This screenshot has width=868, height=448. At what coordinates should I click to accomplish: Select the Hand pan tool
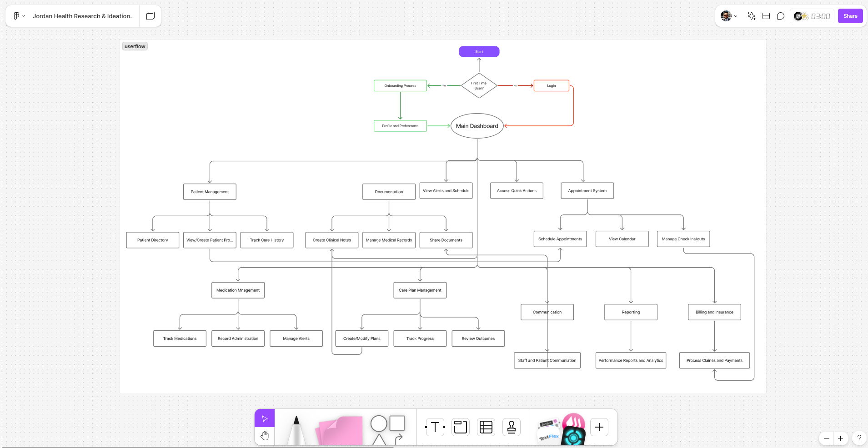[265, 436]
